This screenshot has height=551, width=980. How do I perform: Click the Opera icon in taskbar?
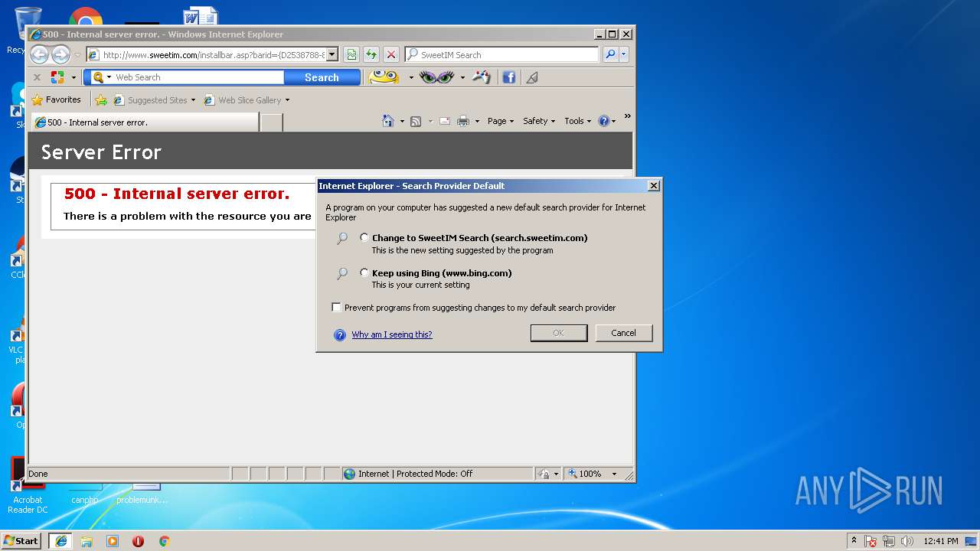tap(138, 541)
